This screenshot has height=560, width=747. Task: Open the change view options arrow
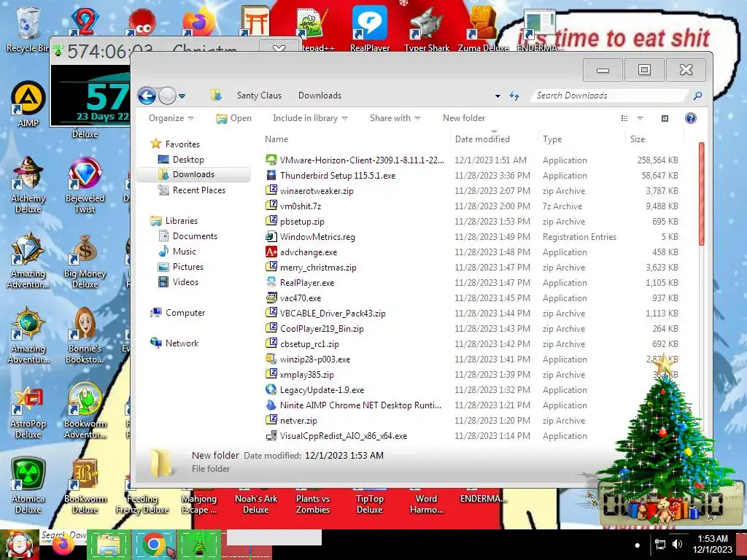coord(640,118)
